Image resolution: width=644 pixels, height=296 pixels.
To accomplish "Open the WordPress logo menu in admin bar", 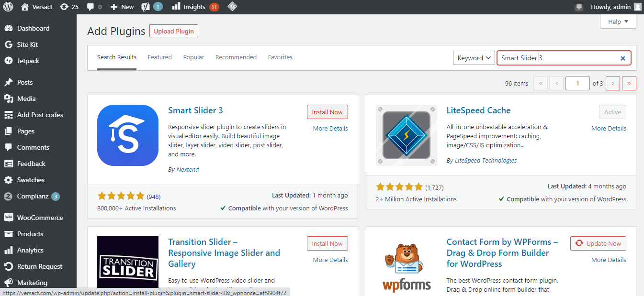I will click(x=8, y=7).
